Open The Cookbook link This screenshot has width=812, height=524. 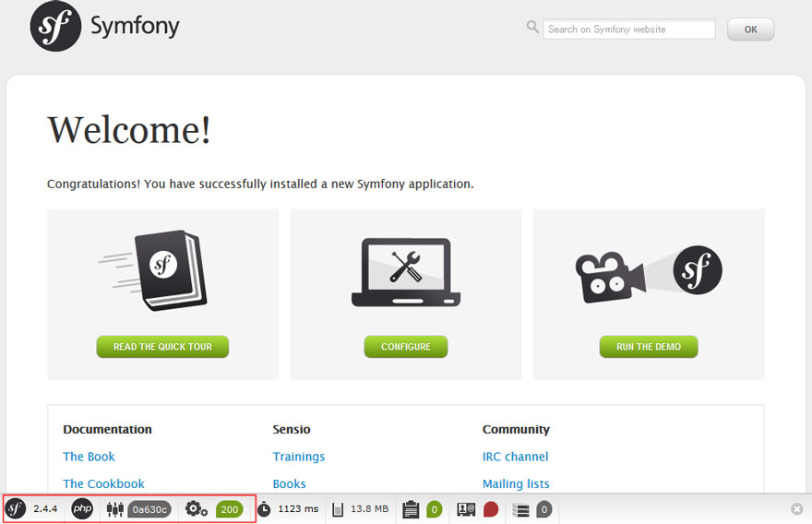point(103,483)
